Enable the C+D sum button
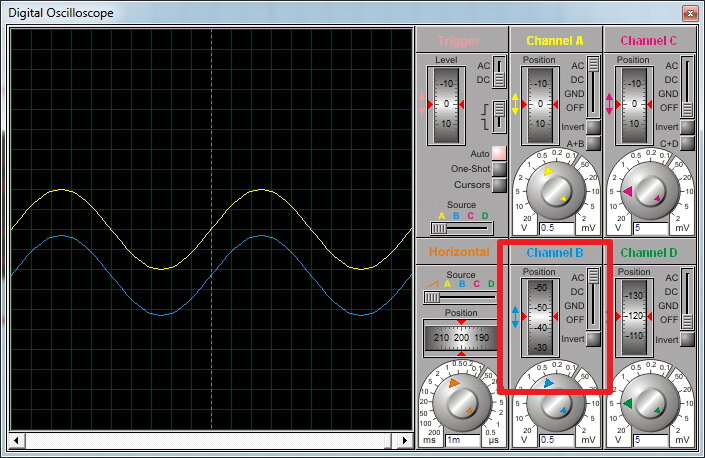Image resolution: width=705 pixels, height=458 pixels. pos(687,143)
